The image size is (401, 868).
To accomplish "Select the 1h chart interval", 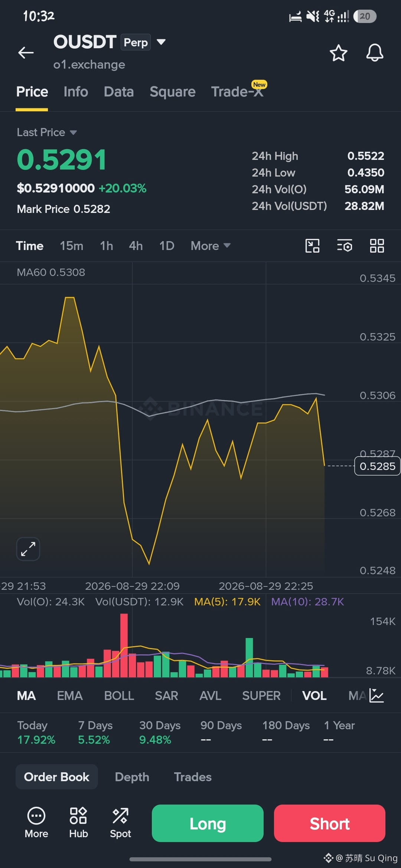I will point(107,246).
